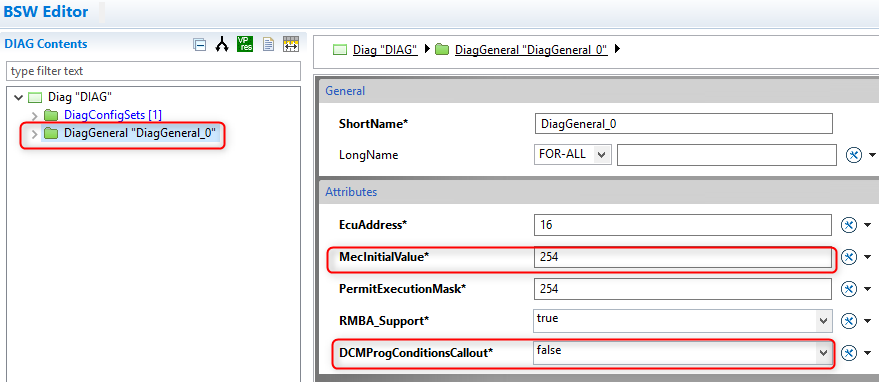The width and height of the screenshot is (879, 382).
Task: Click the tools icon next to MecInitialValue
Action: click(849, 257)
